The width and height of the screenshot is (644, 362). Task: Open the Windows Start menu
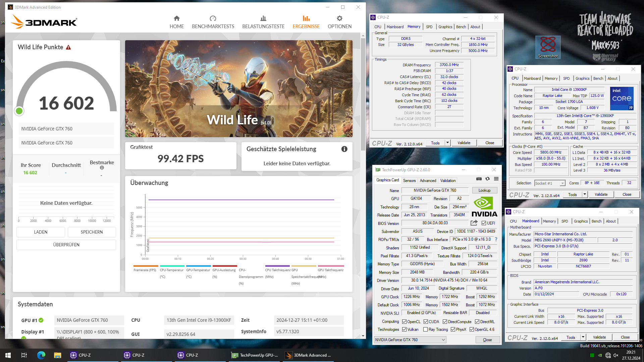tap(8, 355)
